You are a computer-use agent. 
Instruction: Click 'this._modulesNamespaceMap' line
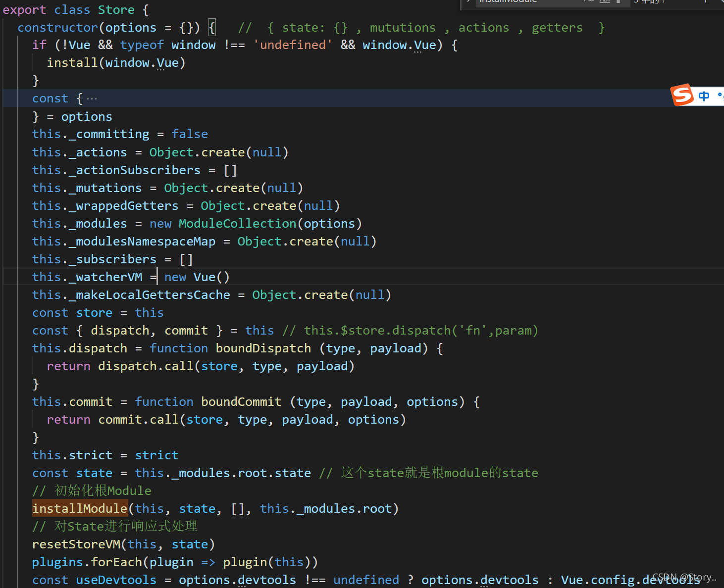point(204,241)
